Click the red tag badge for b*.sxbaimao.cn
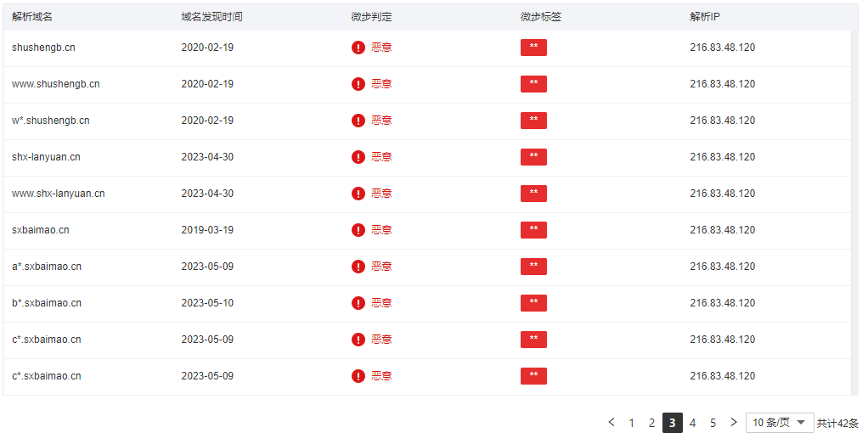868x444 pixels. pyautogui.click(x=533, y=303)
